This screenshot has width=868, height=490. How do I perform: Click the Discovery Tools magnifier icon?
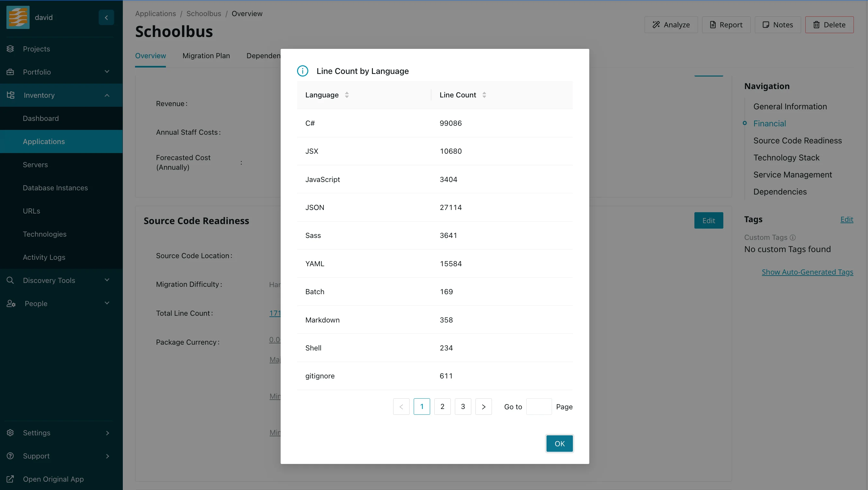(10, 280)
